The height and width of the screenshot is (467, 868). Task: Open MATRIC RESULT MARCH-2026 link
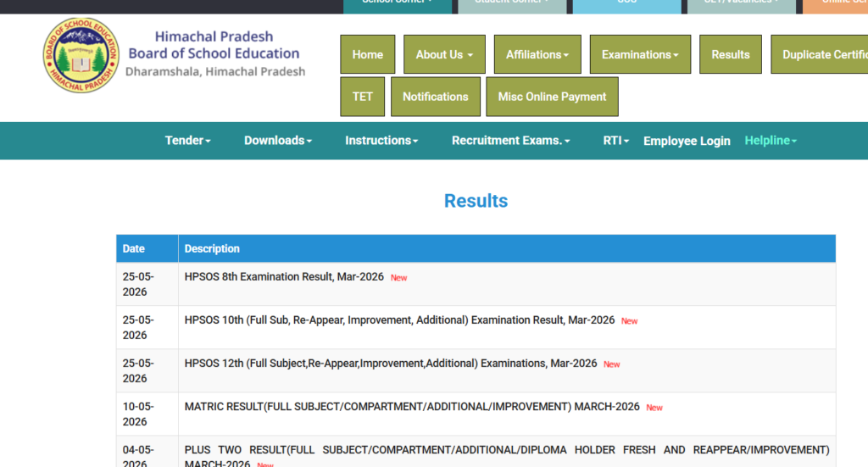(x=412, y=407)
